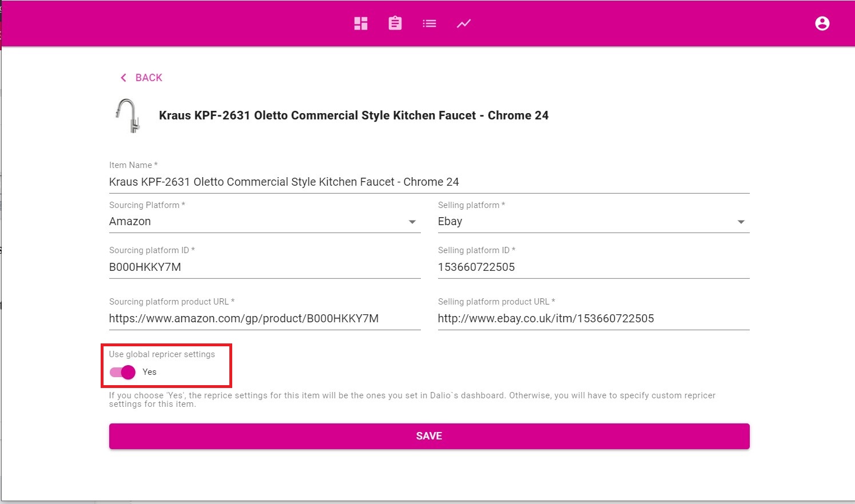The width and height of the screenshot is (855, 504).
Task: Edit the Selling platform ID field
Action: click(x=594, y=267)
